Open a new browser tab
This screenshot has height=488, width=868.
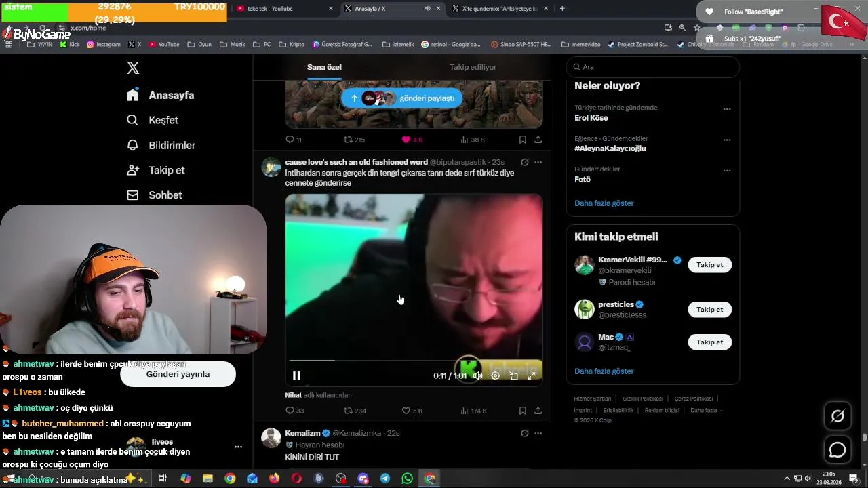click(562, 9)
